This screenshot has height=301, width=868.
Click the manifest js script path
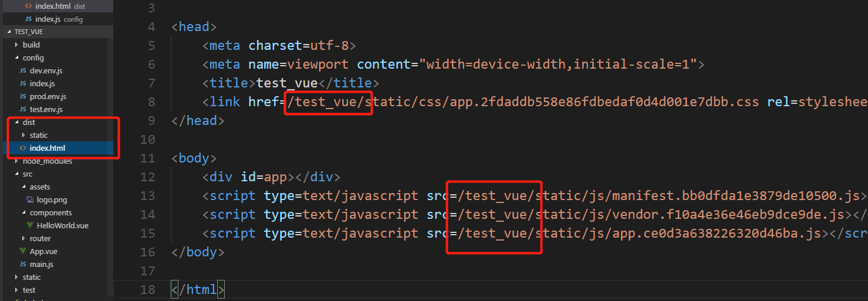[658, 195]
